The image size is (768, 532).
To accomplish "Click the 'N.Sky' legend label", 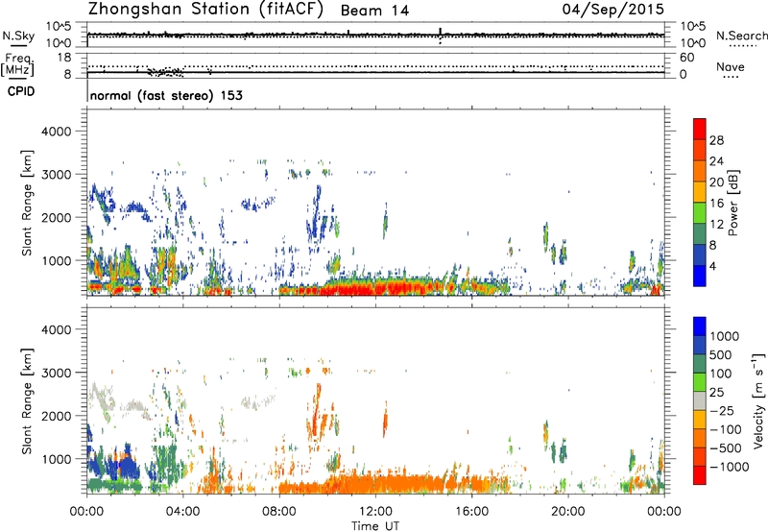I will [x=18, y=36].
